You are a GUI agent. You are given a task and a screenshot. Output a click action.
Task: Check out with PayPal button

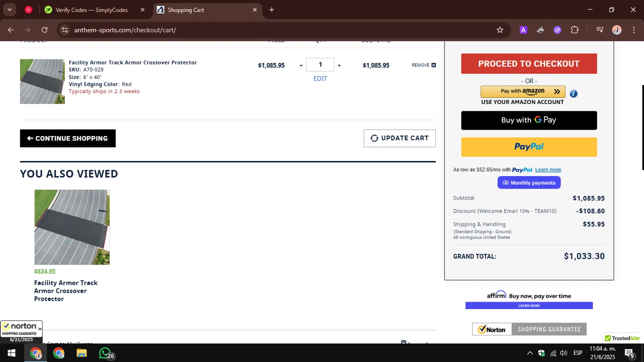tap(529, 147)
